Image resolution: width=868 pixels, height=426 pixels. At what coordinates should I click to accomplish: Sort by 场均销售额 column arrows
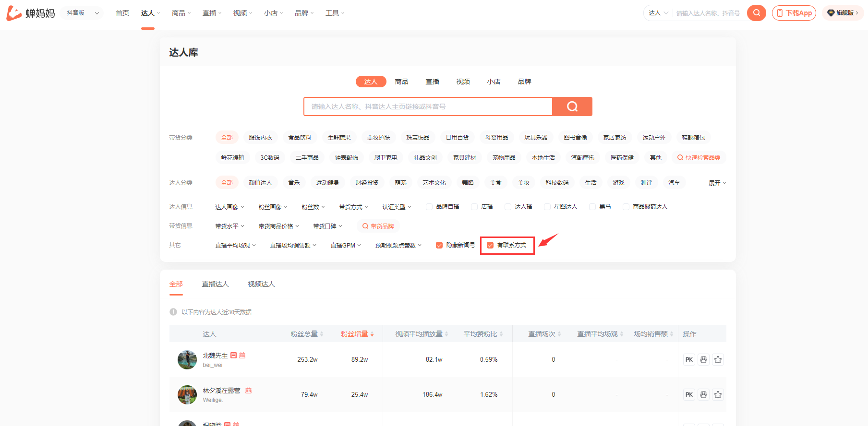click(x=672, y=334)
